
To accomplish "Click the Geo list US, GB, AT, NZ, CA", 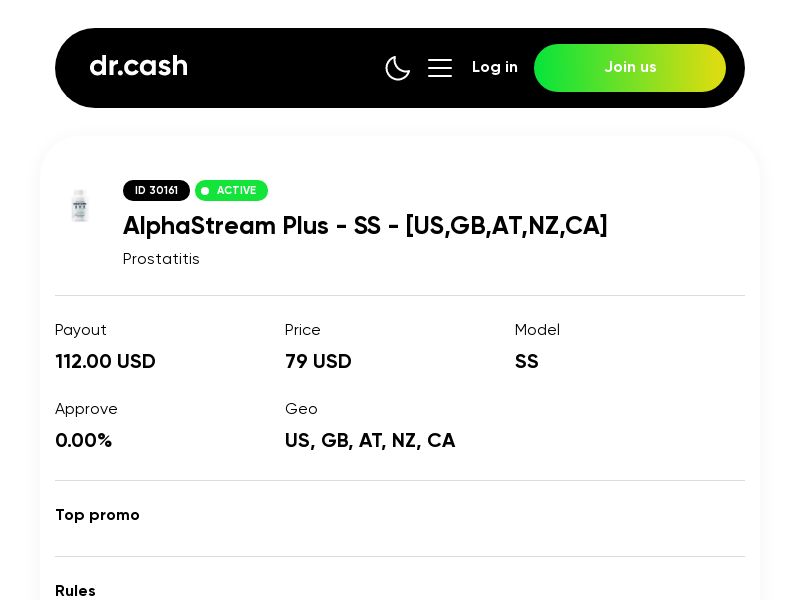I will click(370, 440).
